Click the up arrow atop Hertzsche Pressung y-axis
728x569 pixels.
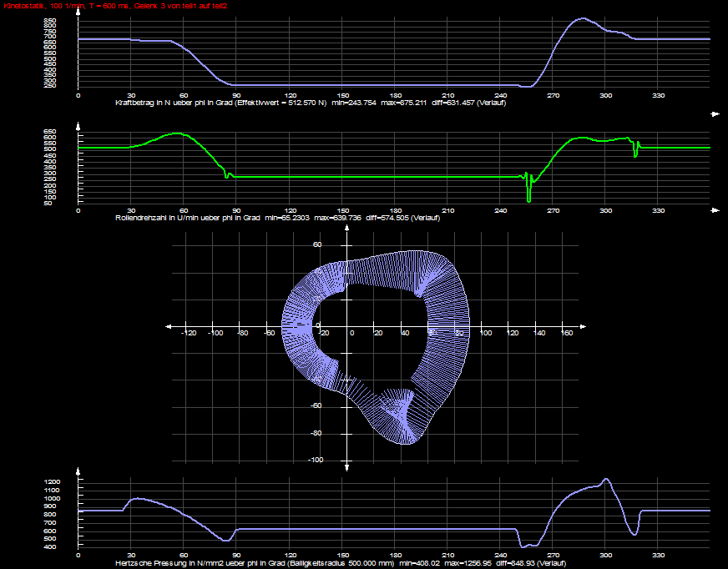[x=78, y=476]
